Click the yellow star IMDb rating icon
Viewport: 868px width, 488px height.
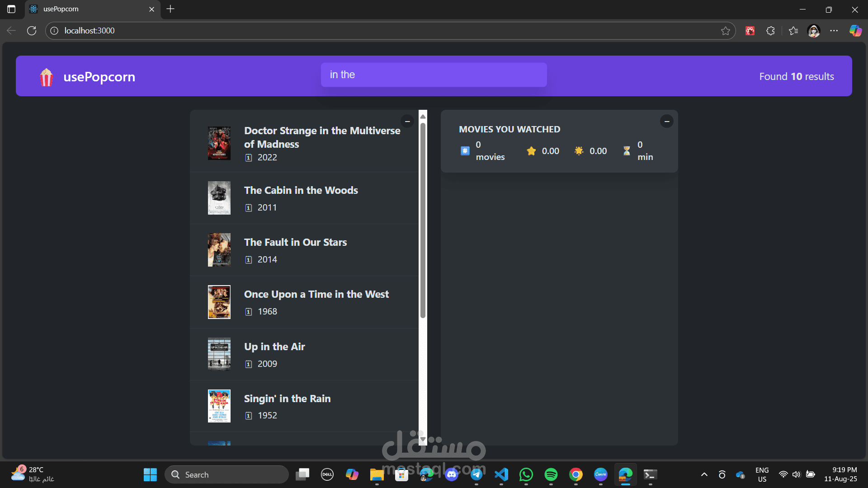click(x=531, y=151)
